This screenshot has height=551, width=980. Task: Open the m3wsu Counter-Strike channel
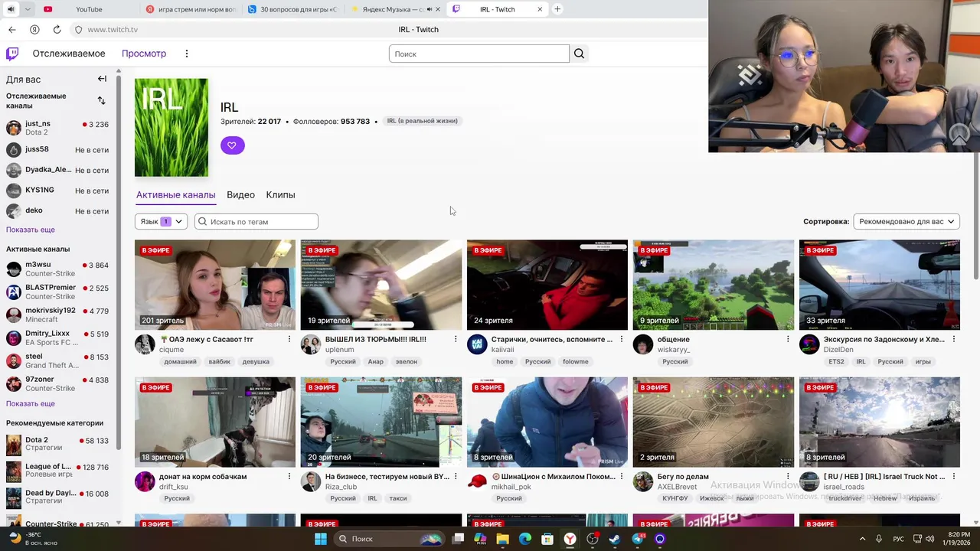pyautogui.click(x=57, y=269)
